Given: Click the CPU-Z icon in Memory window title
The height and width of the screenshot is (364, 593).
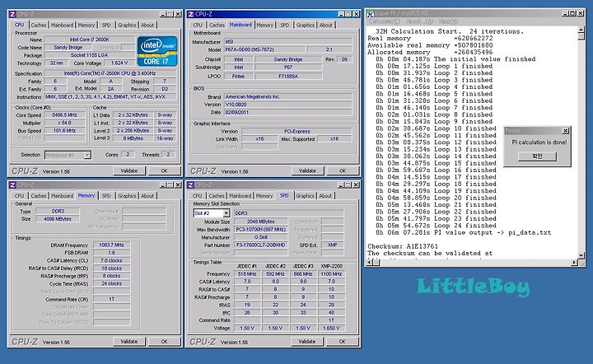Looking at the screenshot, I should pyautogui.click(x=12, y=184).
